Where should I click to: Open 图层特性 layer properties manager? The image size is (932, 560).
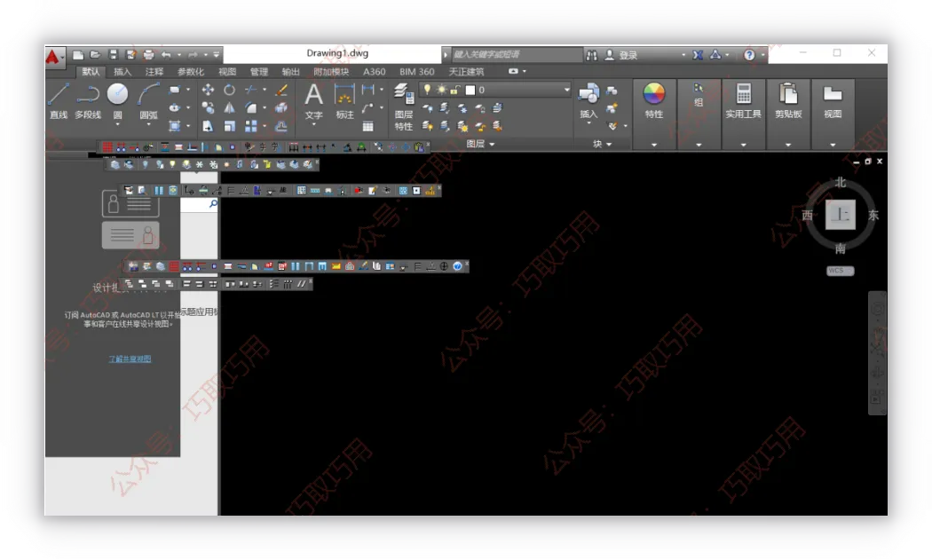(x=404, y=107)
